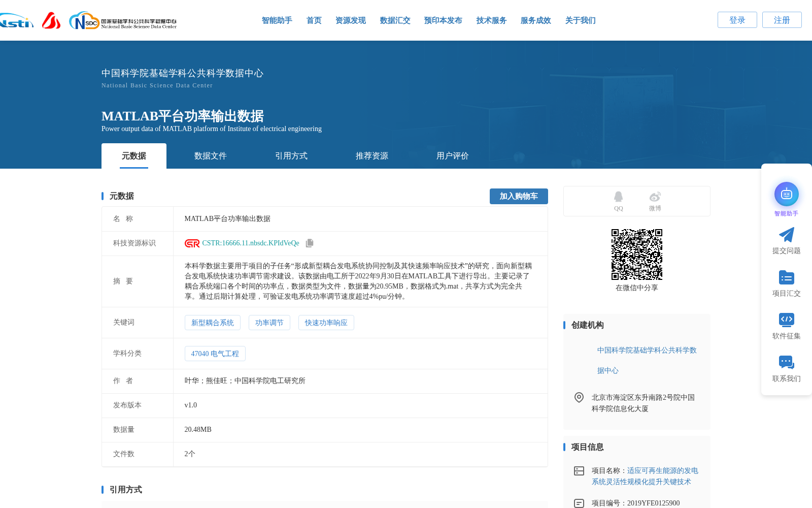Click the abstract paragraph text
Viewport: 812px width, 508px height.
tap(358, 281)
